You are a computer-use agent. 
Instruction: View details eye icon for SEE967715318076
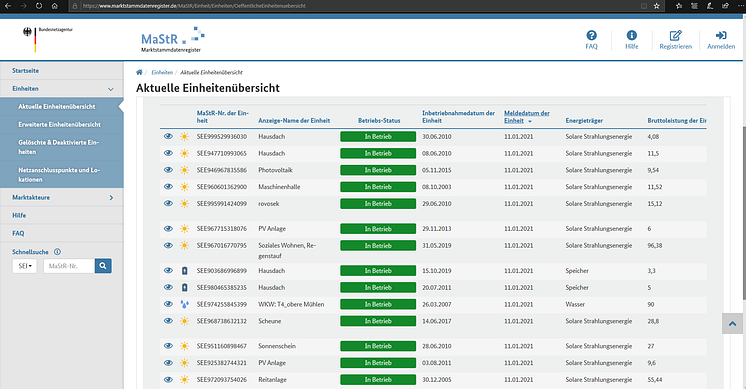pos(168,228)
